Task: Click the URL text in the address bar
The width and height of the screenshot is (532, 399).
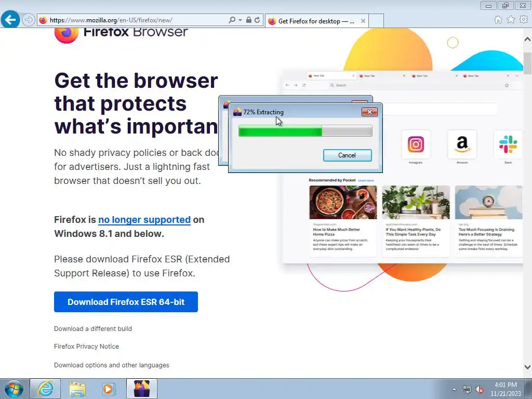Action: pyautogui.click(x=111, y=20)
